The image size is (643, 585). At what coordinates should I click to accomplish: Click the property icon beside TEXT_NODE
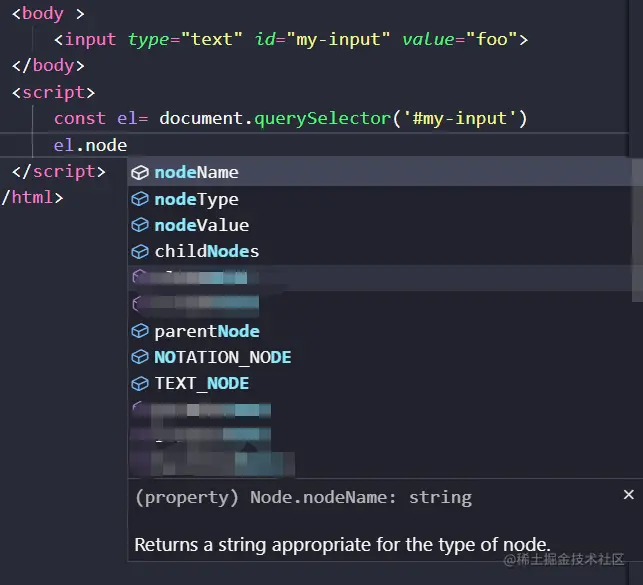click(140, 384)
